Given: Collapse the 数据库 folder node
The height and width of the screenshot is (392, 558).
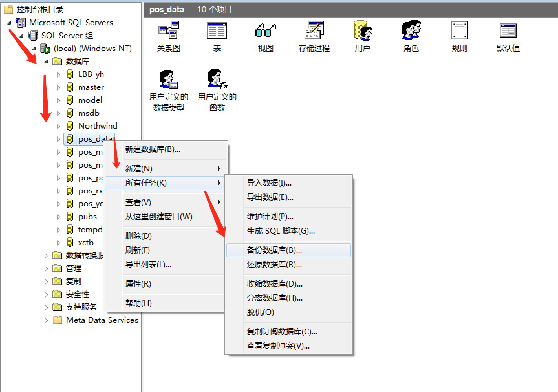Looking at the screenshot, I should coord(46,61).
